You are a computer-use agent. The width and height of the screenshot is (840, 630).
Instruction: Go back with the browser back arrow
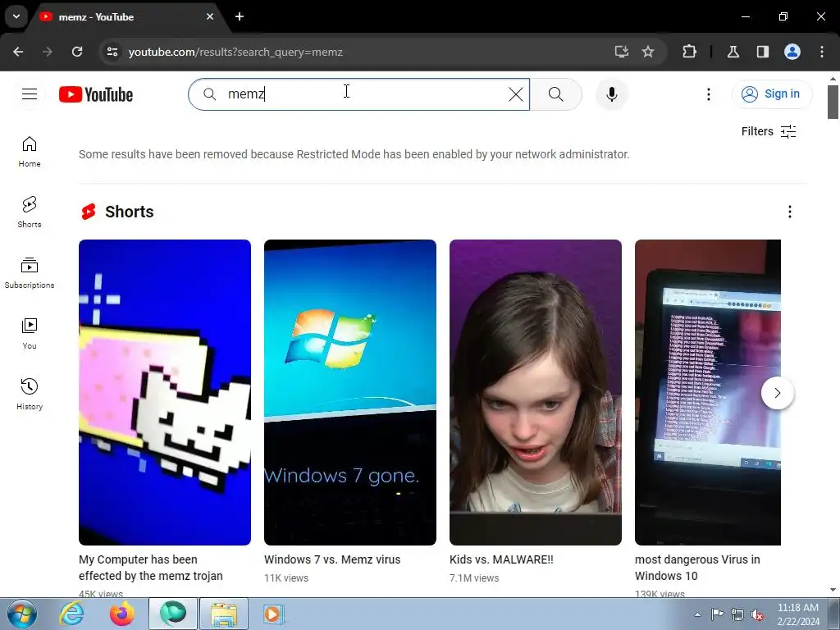click(x=18, y=52)
